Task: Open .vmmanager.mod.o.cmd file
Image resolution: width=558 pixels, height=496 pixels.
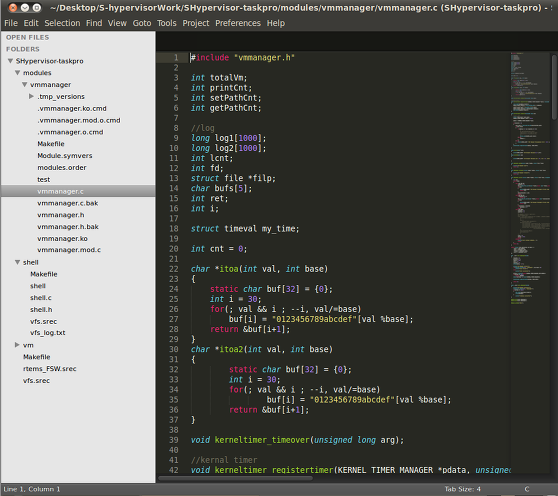Action: tap(79, 120)
